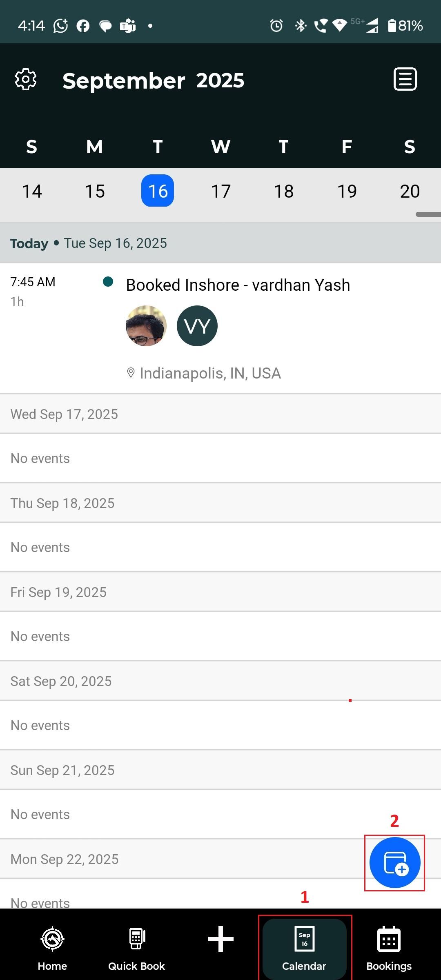
Task: Open the Booked Inshore - vardhan Yash event
Action: click(x=238, y=285)
